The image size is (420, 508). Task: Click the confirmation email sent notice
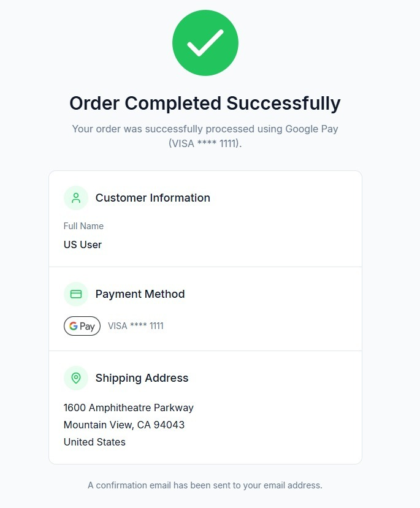205,485
